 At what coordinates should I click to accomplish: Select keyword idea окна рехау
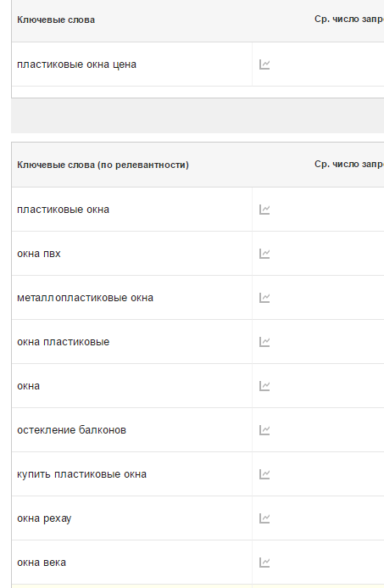click(x=44, y=518)
